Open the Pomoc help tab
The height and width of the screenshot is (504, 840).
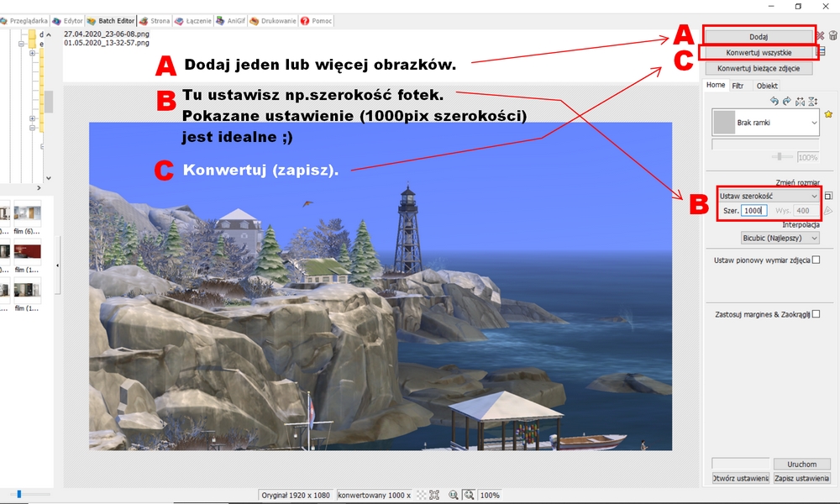tap(317, 21)
